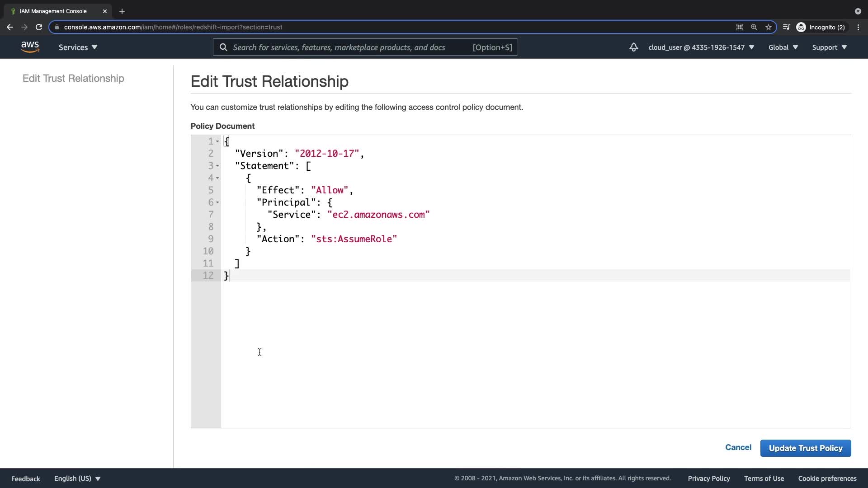The image size is (868, 488).
Task: Click the Update Trust Policy button
Action: (x=805, y=448)
